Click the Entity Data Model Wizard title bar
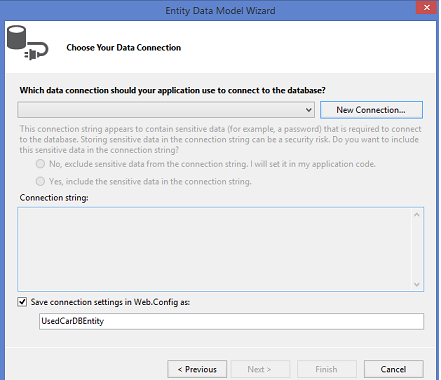The width and height of the screenshot is (441, 380). [220, 11]
